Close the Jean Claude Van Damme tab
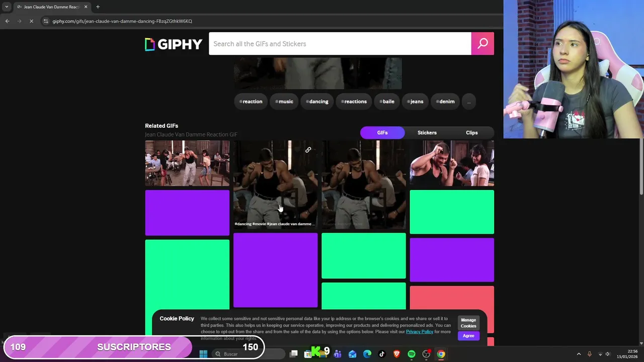This screenshot has width=644, height=362. [86, 7]
